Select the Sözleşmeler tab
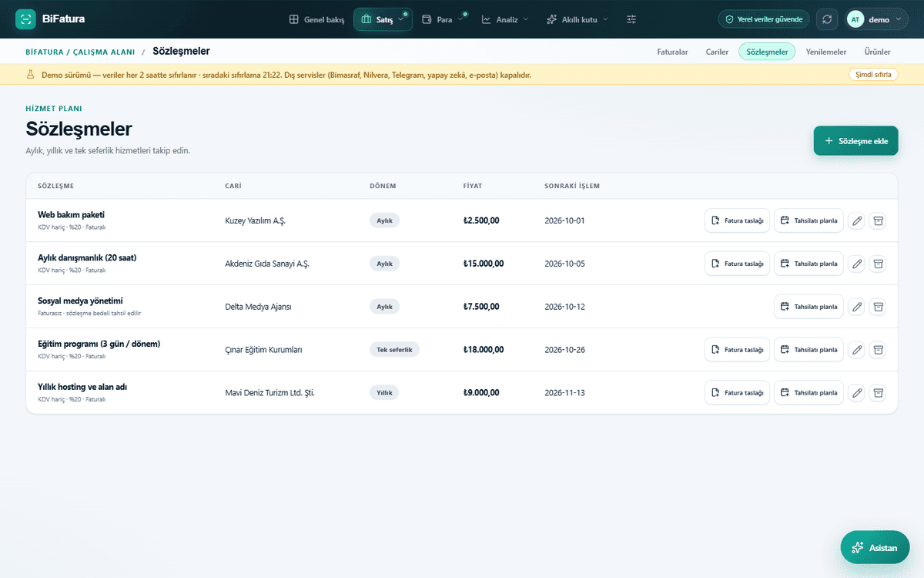Image resolution: width=924 pixels, height=578 pixels. (767, 52)
